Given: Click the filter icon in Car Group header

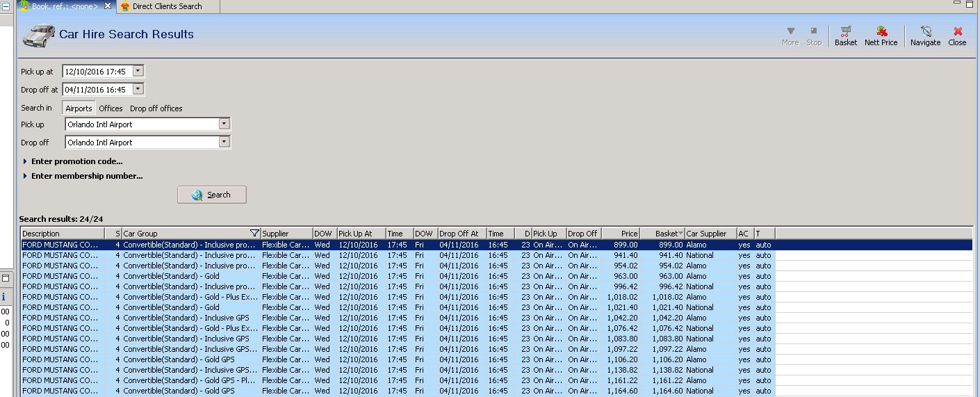Looking at the screenshot, I should (x=254, y=234).
